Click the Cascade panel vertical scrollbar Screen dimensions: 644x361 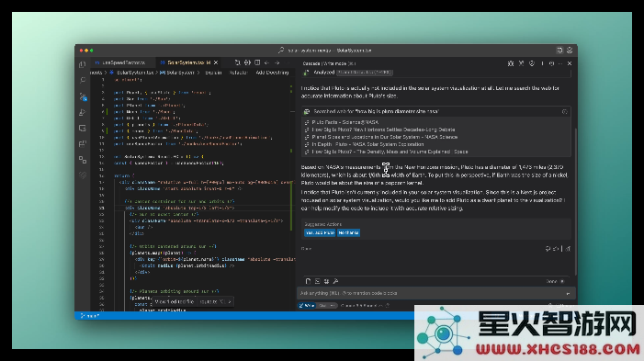[575, 201]
